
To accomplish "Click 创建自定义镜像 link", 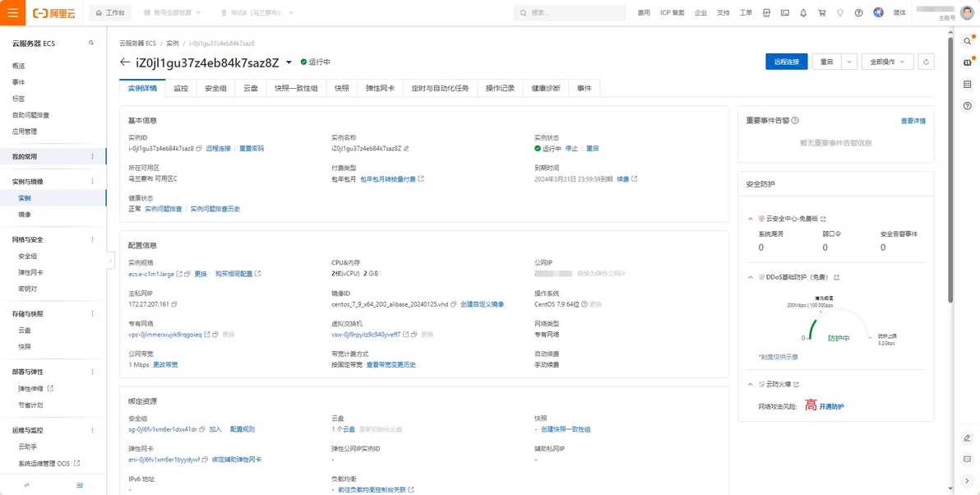I will point(483,304).
